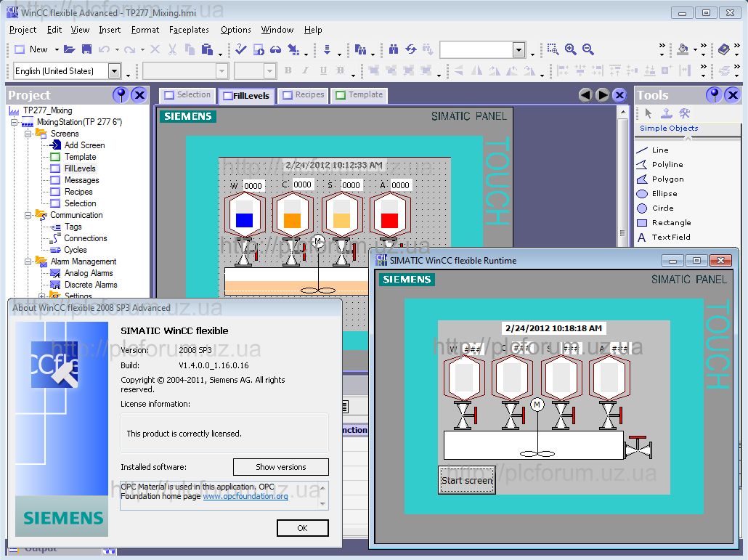Open the Faceplates menu
The image size is (748, 560).
(189, 30)
